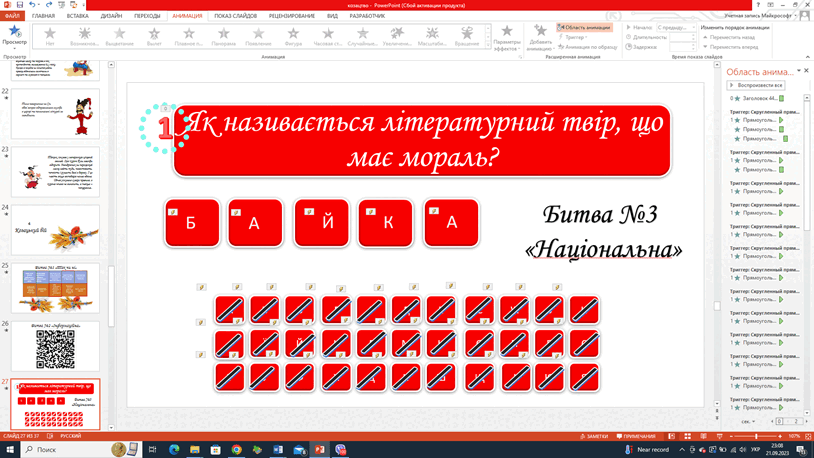Click the 'Задержка' delay input field

[x=682, y=47]
